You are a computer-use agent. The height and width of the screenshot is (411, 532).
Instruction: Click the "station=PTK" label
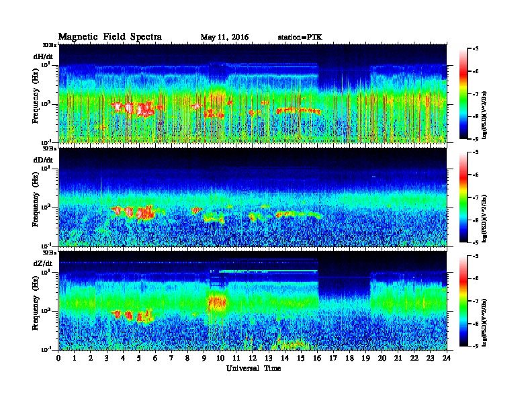coord(300,38)
